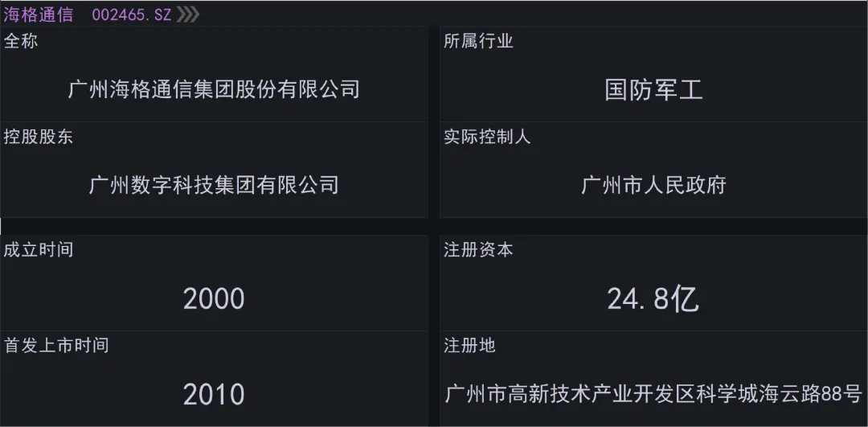Click the IPO year 2010
Screen dimensions: 868x427
point(214,394)
